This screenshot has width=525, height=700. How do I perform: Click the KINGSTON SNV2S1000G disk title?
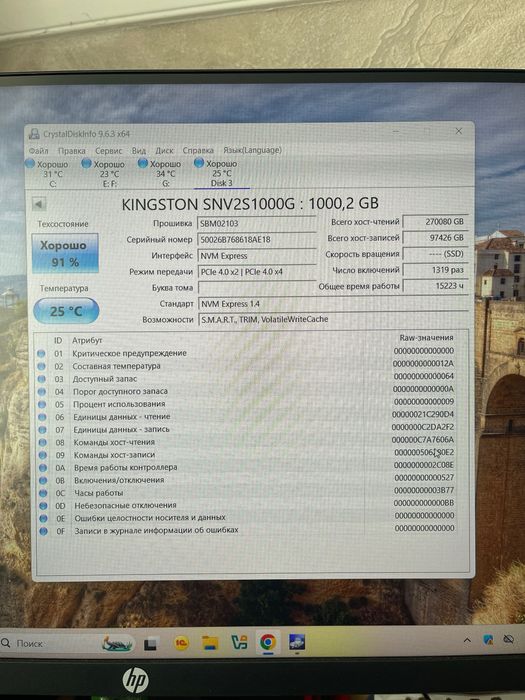(x=250, y=204)
